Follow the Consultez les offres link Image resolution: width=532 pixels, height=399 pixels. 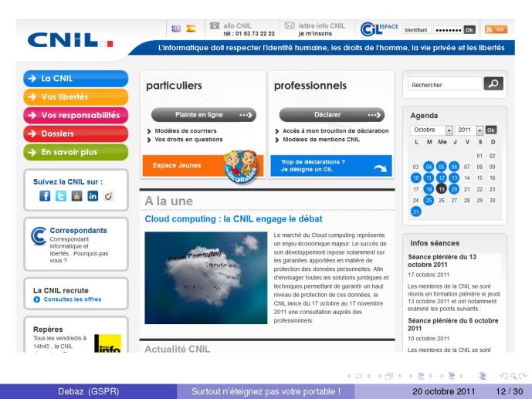coord(73,299)
